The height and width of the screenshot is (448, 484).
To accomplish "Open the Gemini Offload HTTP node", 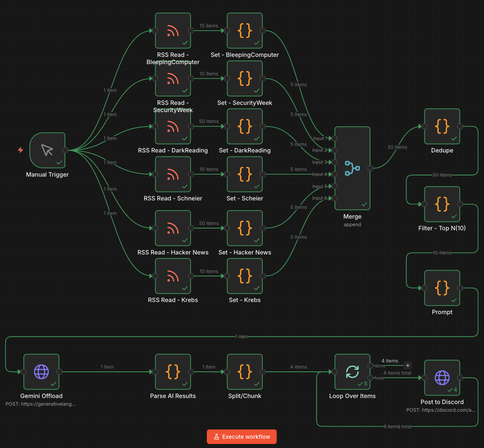I will point(41,371).
